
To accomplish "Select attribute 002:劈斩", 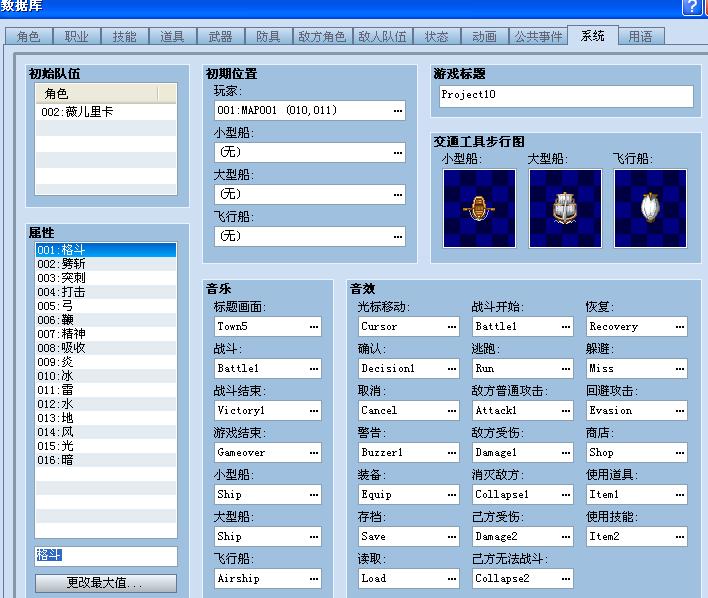I will click(106, 264).
